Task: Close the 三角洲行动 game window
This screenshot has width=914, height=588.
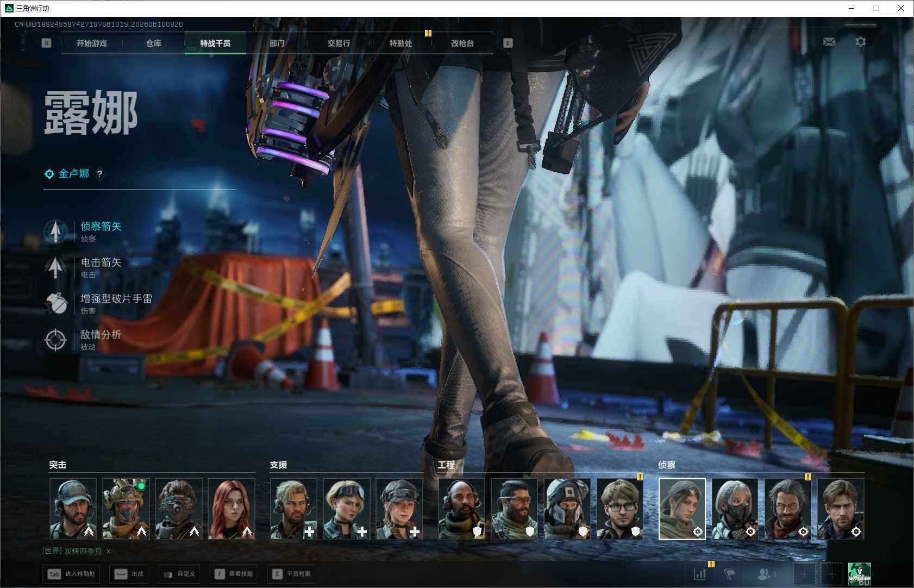Action: (x=901, y=8)
